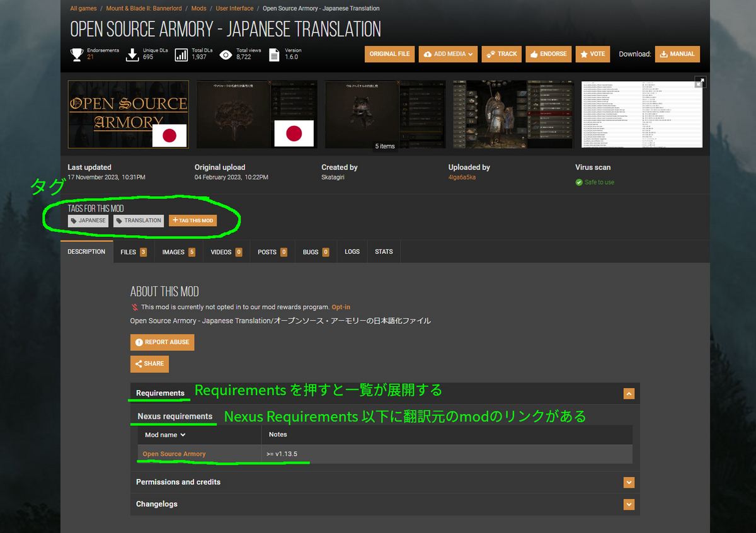Switch to the FILES tab
756x533 pixels.
(x=133, y=251)
